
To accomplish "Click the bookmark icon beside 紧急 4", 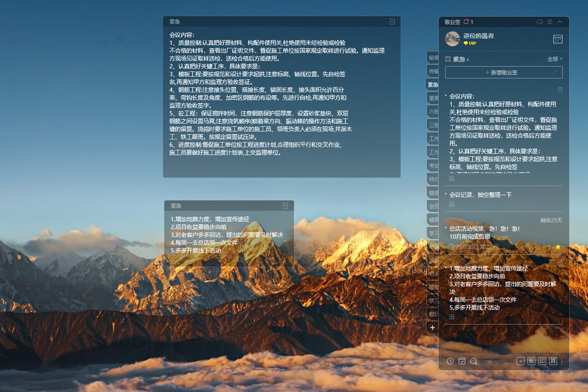I will pyautogui.click(x=448, y=59).
